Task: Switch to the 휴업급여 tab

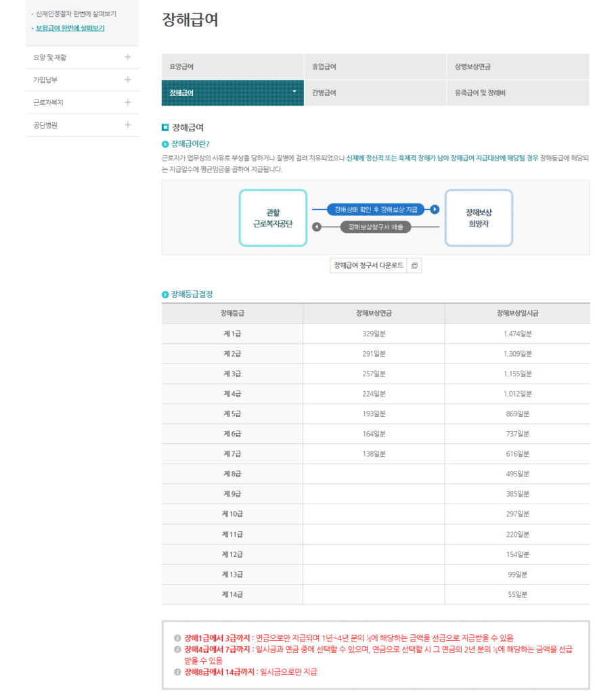Action: pyautogui.click(x=376, y=67)
